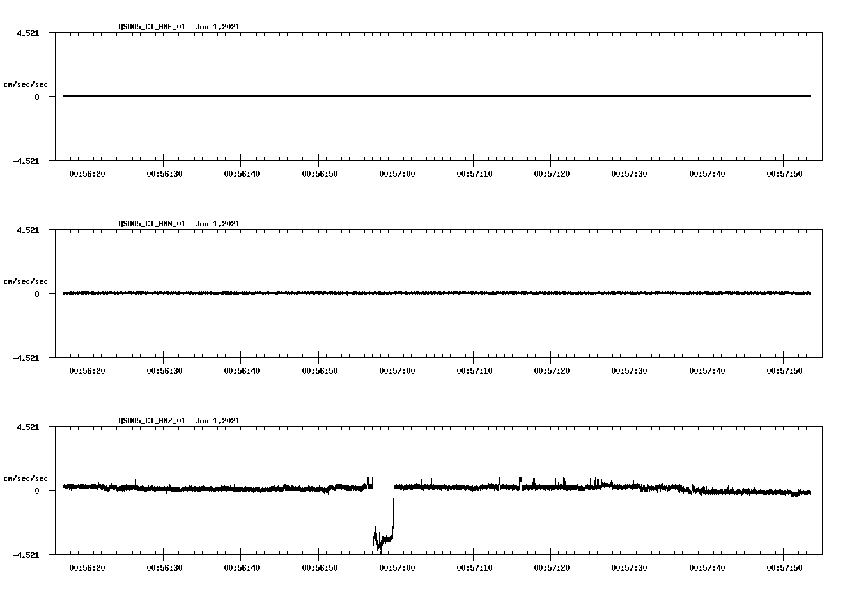Select the 00:56:40 time label under HNN plot
The image size is (868, 591).
[x=242, y=370]
